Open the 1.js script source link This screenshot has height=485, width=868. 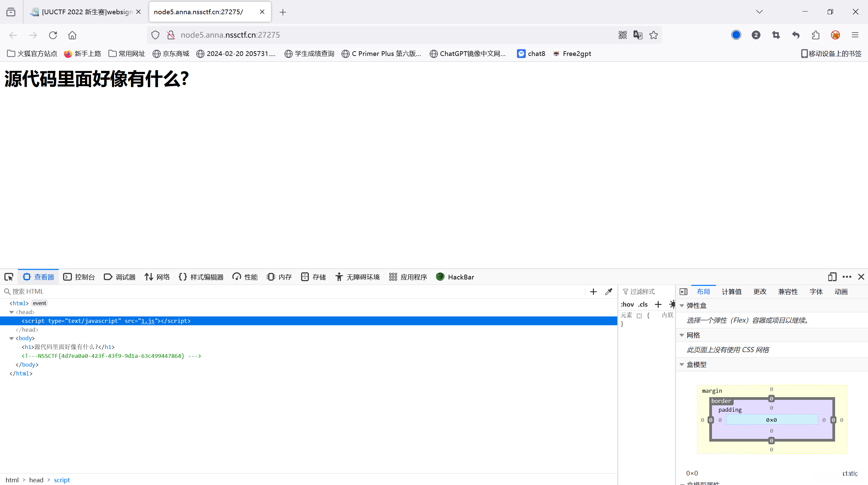click(148, 321)
